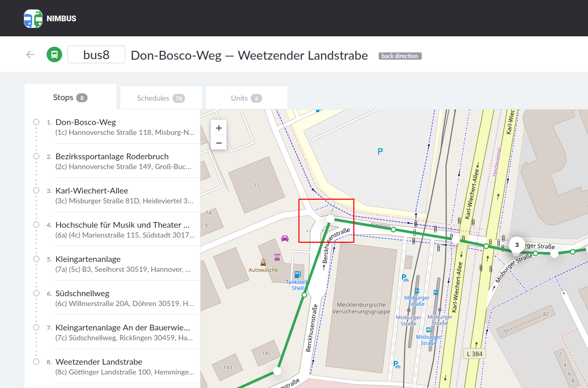Screen dimensions: 588x388
Task: Select the Stops tab
Action: pos(70,98)
